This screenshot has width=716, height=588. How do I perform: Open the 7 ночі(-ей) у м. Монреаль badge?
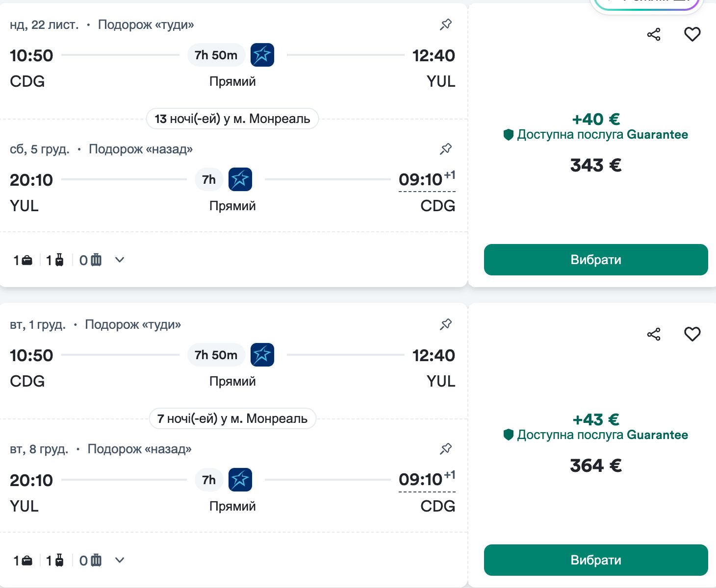(x=232, y=419)
